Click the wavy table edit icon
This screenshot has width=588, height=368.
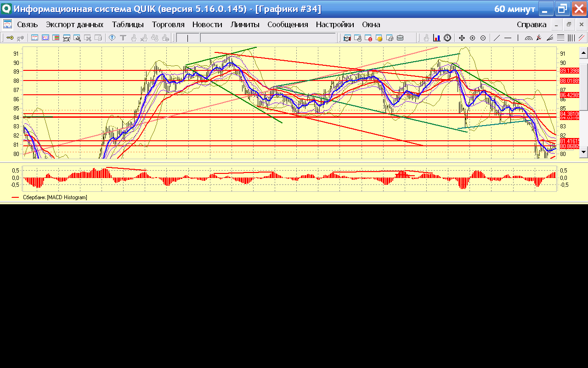[x=66, y=38]
